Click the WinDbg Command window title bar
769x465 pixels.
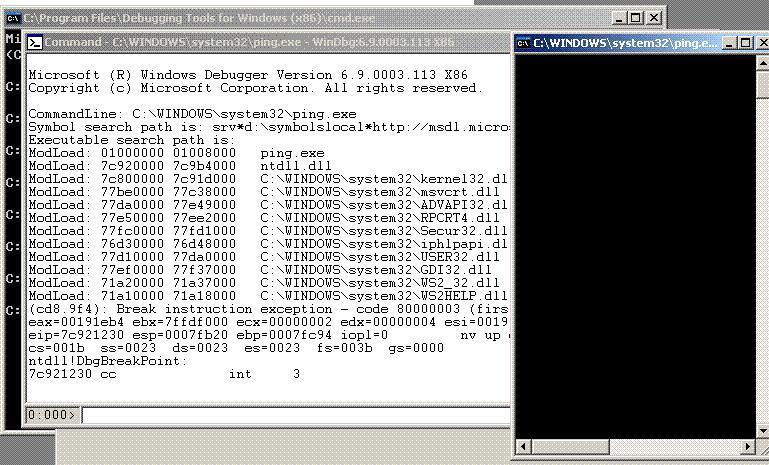point(268,43)
